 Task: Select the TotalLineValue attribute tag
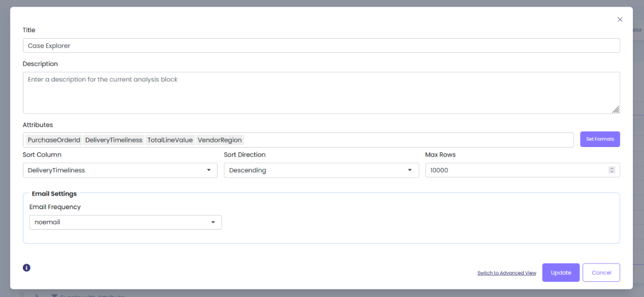point(170,140)
